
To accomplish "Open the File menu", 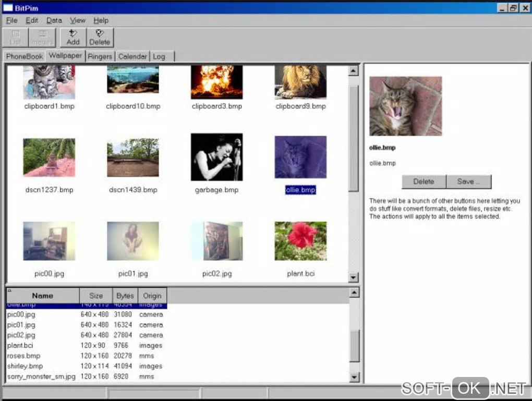I will pyautogui.click(x=11, y=20).
